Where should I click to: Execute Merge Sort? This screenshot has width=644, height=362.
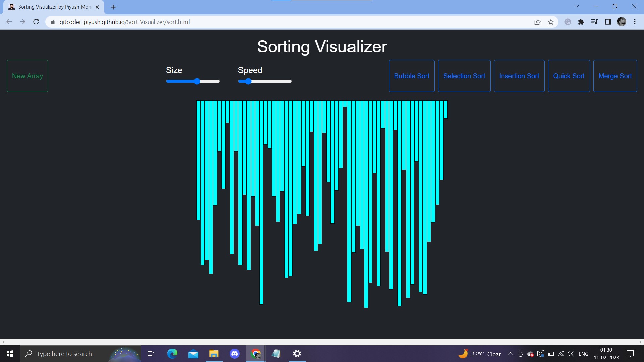pyautogui.click(x=615, y=76)
